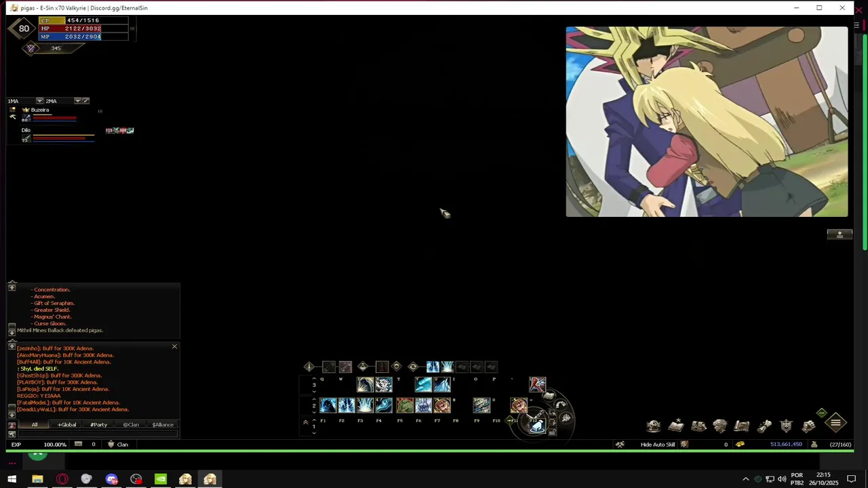
Task: Open Windows Start button
Action: point(12,479)
